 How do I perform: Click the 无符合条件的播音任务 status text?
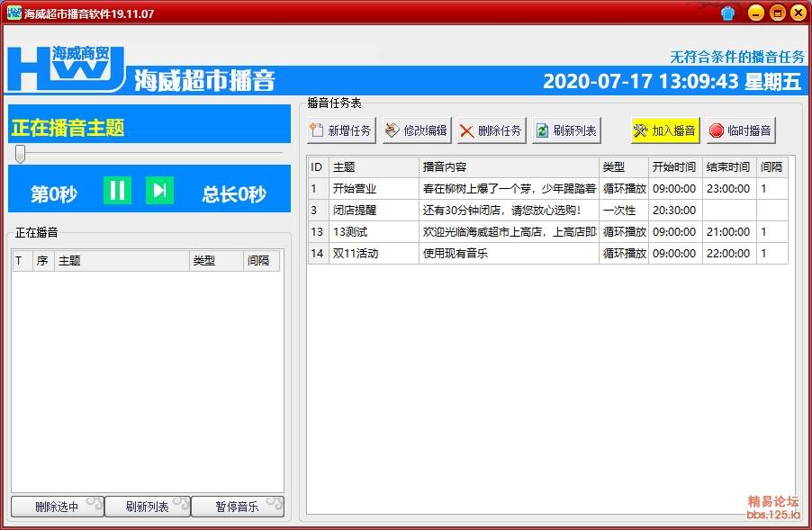click(x=737, y=57)
